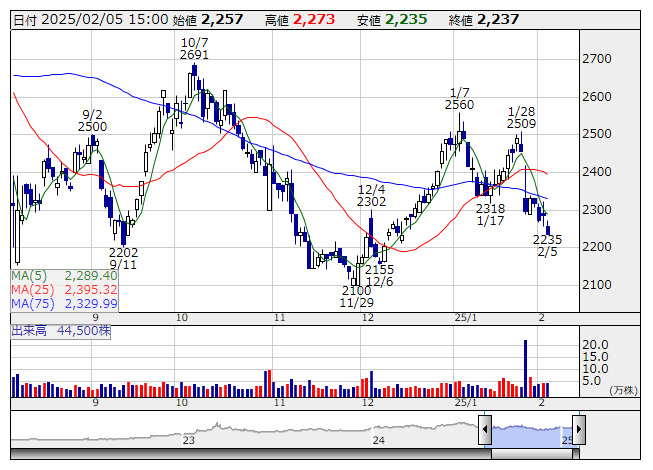The height and width of the screenshot is (470, 653).
Task: Click the tallest volume bar in late January
Action: (x=525, y=368)
